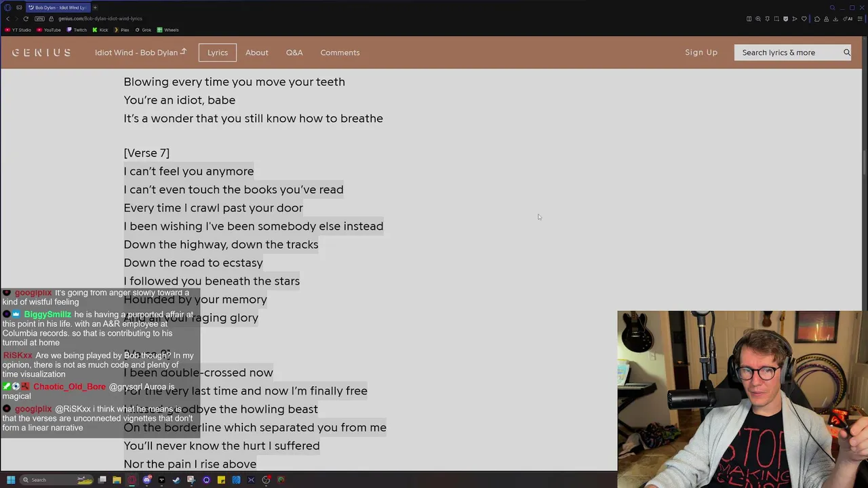Select the Bob Dylan Idiot Wind browser tab

pos(57,7)
